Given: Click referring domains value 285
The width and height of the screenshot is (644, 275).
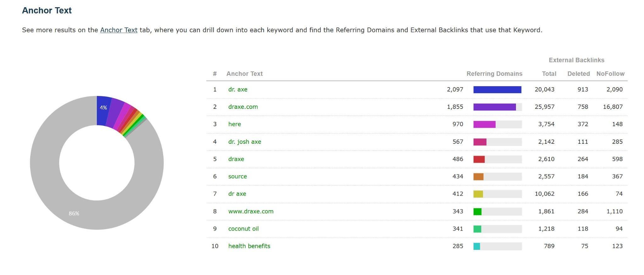Looking at the screenshot, I should [458, 246].
